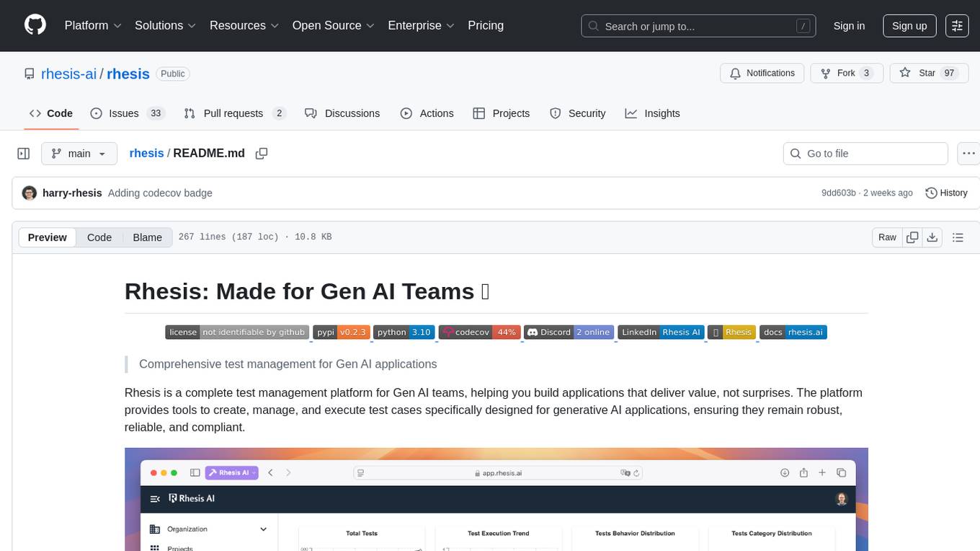Open the Actions tab
This screenshot has width=980, height=551.
click(x=427, y=113)
